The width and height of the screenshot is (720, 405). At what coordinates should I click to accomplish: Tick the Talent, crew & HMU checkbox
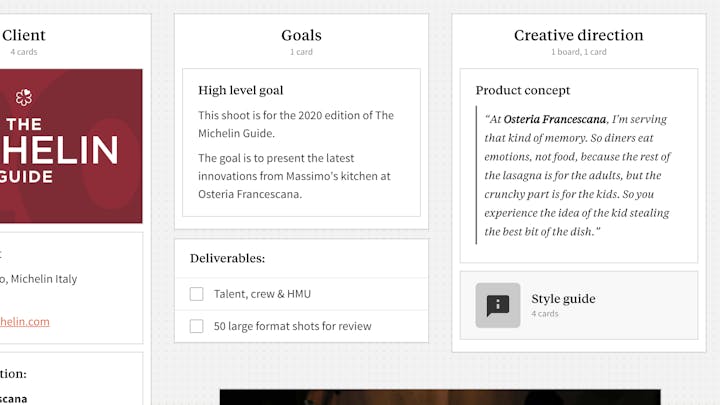pos(197,294)
